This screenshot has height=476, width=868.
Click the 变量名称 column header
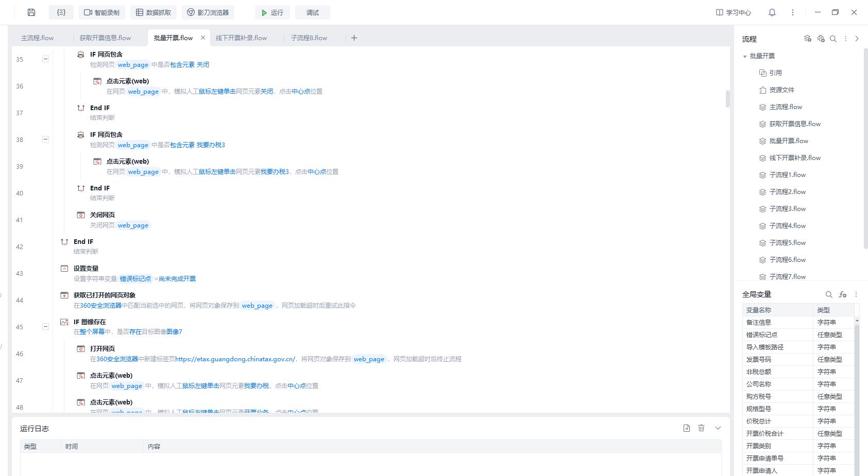point(778,310)
